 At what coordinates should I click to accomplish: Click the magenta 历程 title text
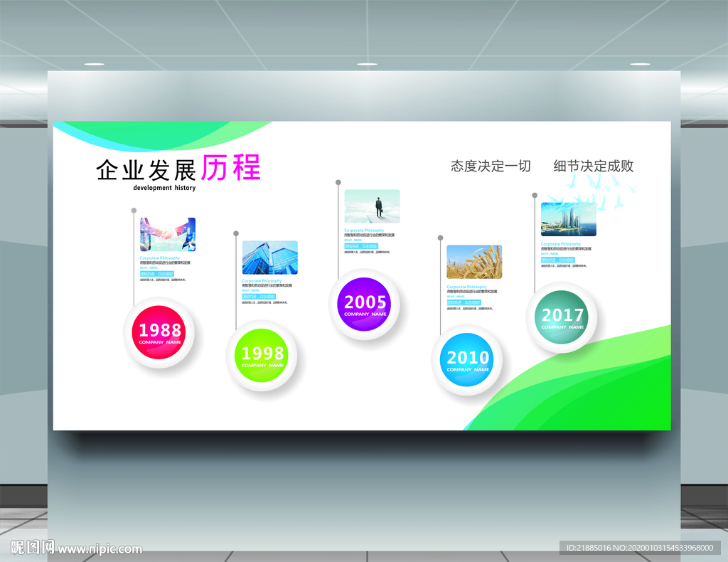point(231,168)
